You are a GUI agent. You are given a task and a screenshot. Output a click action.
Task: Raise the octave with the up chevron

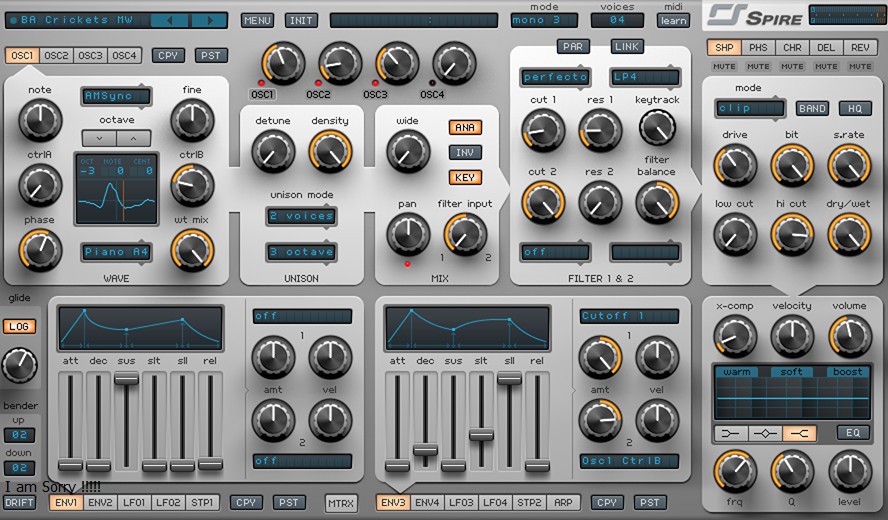(134, 138)
